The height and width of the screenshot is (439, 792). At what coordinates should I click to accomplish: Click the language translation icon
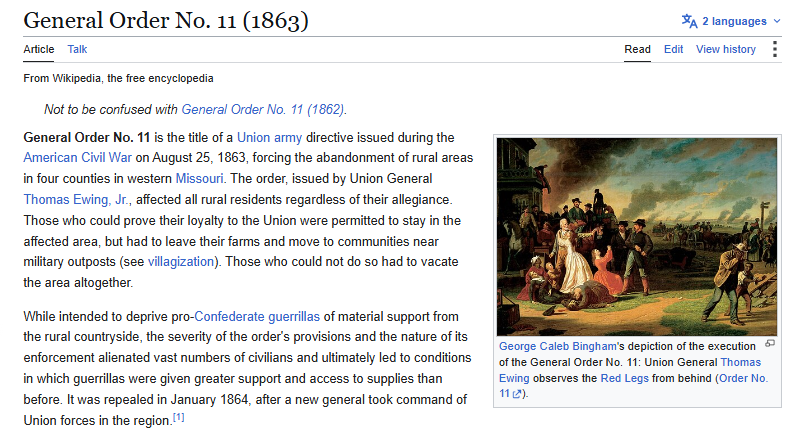[689, 21]
